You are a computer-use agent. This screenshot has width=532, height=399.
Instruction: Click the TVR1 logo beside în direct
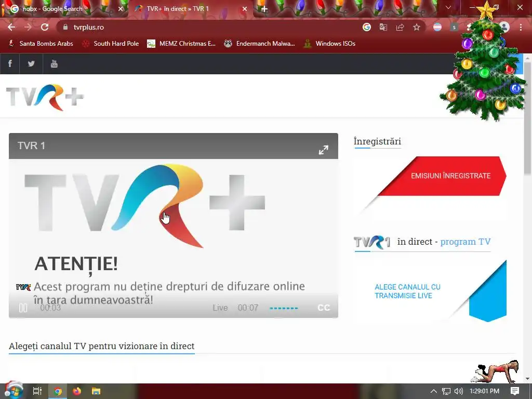372,242
